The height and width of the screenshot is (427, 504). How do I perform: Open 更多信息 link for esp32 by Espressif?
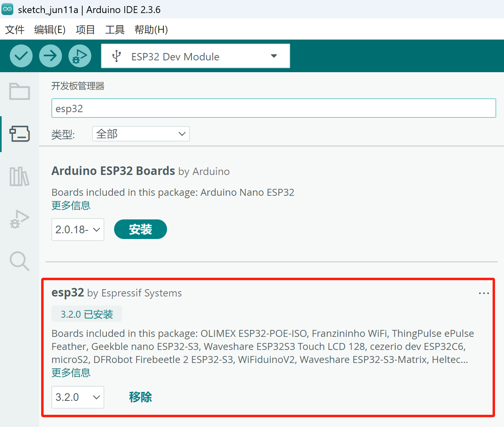(x=71, y=373)
